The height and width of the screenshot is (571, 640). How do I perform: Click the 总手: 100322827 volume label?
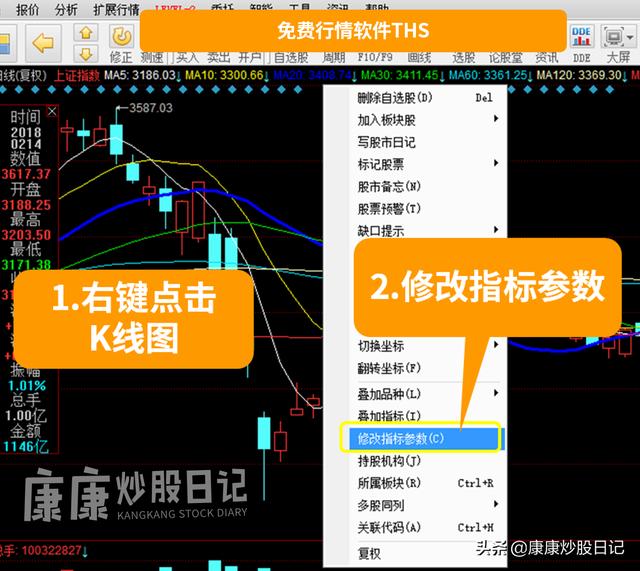43,551
